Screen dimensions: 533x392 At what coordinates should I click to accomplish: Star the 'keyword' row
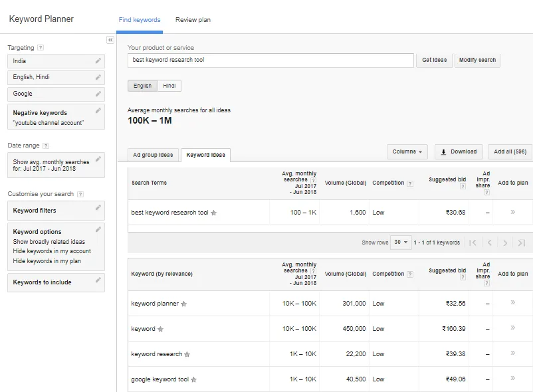(x=160, y=329)
